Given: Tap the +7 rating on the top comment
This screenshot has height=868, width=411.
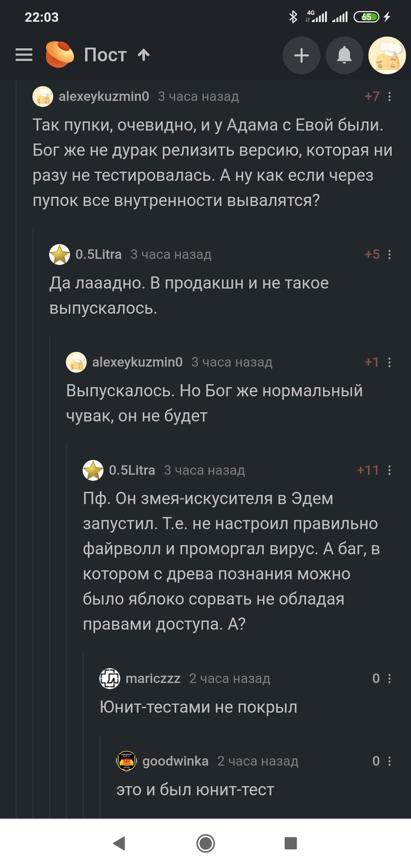Looking at the screenshot, I should (372, 97).
